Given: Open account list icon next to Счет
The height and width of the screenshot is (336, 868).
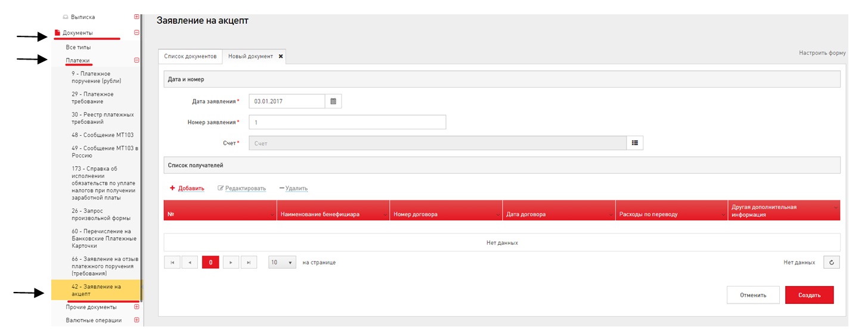Looking at the screenshot, I should click(635, 143).
